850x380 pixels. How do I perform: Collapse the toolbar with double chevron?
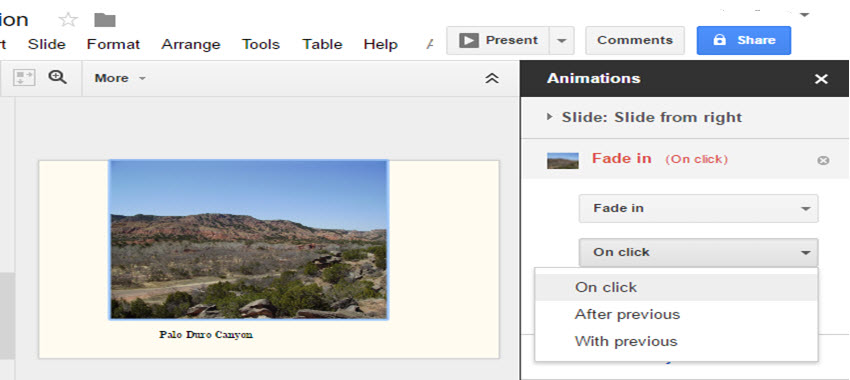492,78
